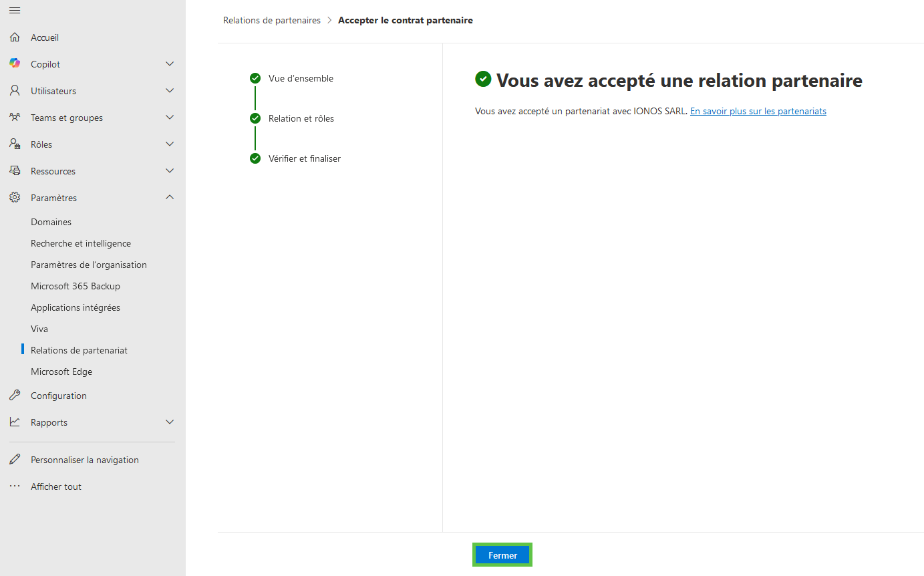Viewport: 924px width, 576px height.
Task: Expand the Ressources section chevron
Action: click(x=170, y=171)
